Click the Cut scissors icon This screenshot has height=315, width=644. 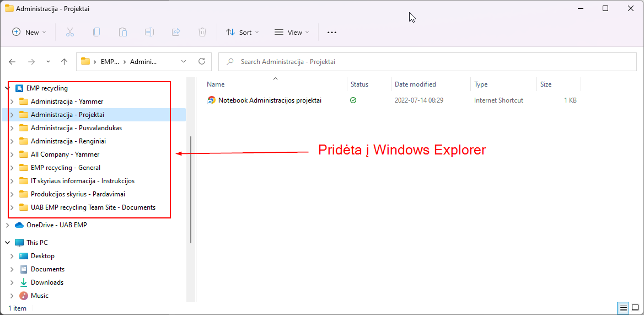[x=70, y=32]
